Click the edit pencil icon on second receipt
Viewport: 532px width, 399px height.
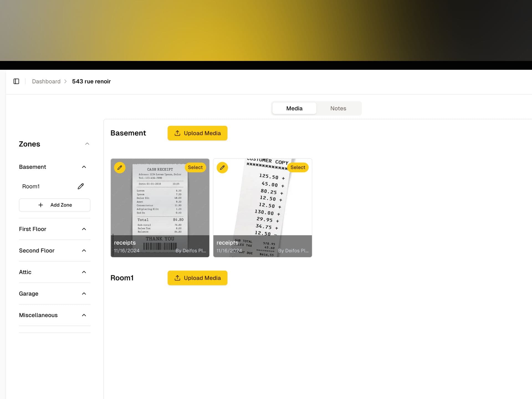222,168
